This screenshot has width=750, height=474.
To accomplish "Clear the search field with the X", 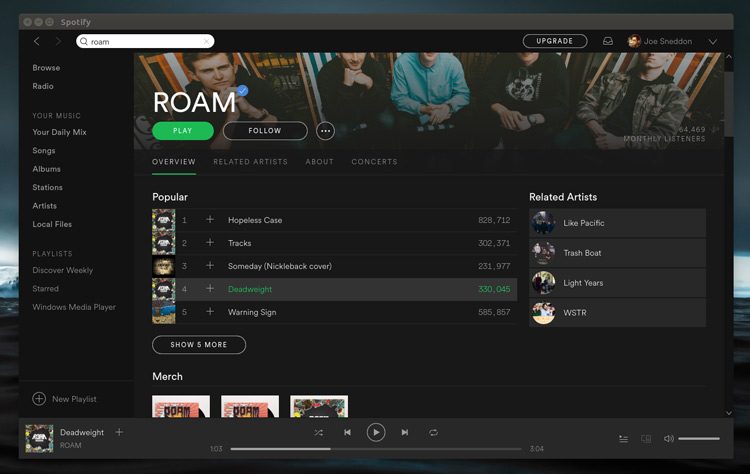I will pos(207,42).
